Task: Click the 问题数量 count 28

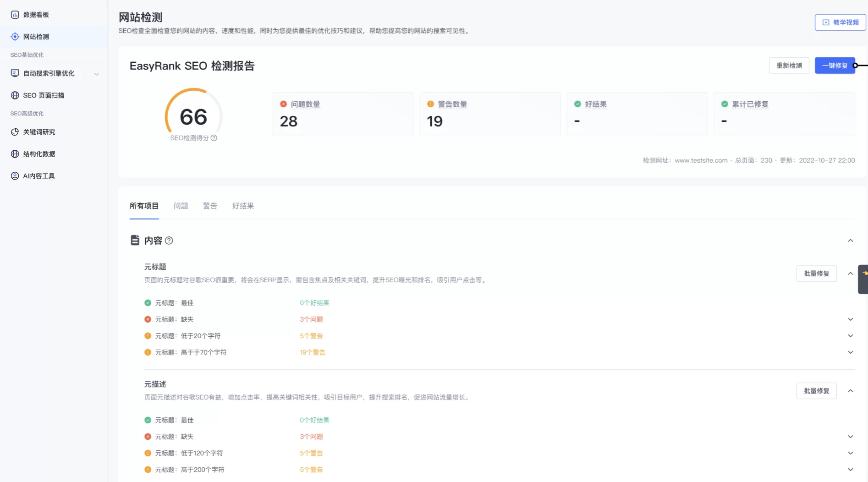Action: point(289,121)
